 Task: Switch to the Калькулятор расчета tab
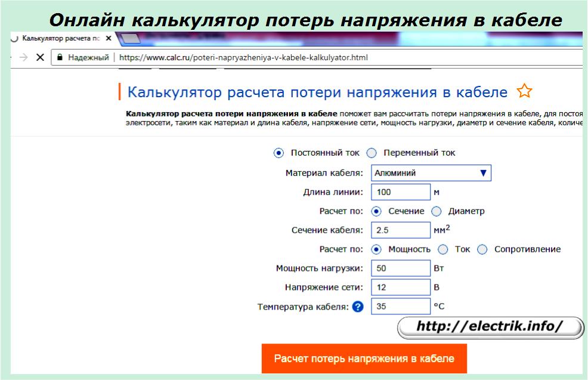[x=60, y=38]
